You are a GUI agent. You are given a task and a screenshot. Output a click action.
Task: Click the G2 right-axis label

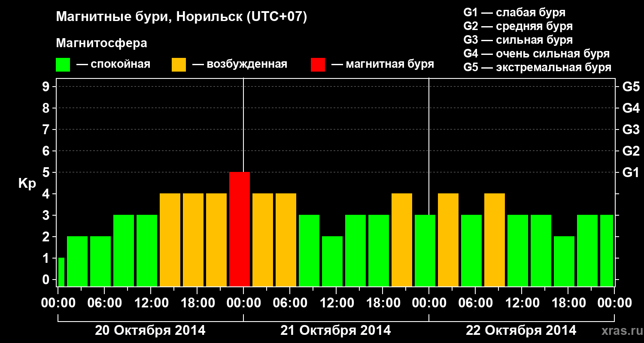[x=631, y=151]
